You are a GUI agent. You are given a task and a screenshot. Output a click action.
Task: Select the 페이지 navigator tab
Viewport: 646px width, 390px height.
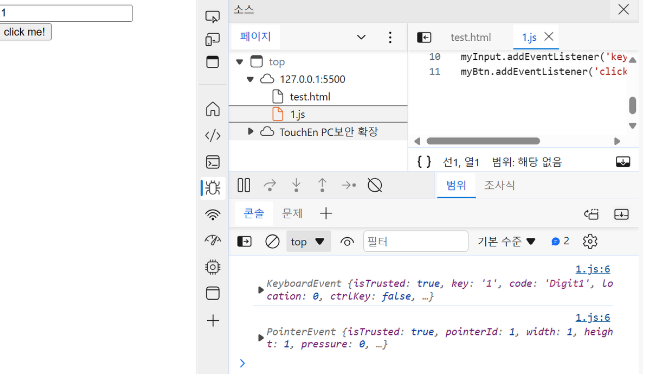point(255,37)
